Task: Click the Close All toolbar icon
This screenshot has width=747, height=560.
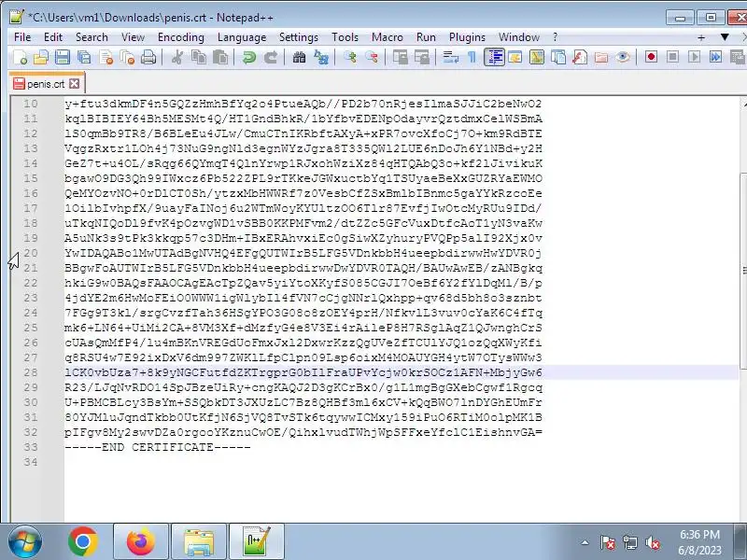Action: (128, 58)
